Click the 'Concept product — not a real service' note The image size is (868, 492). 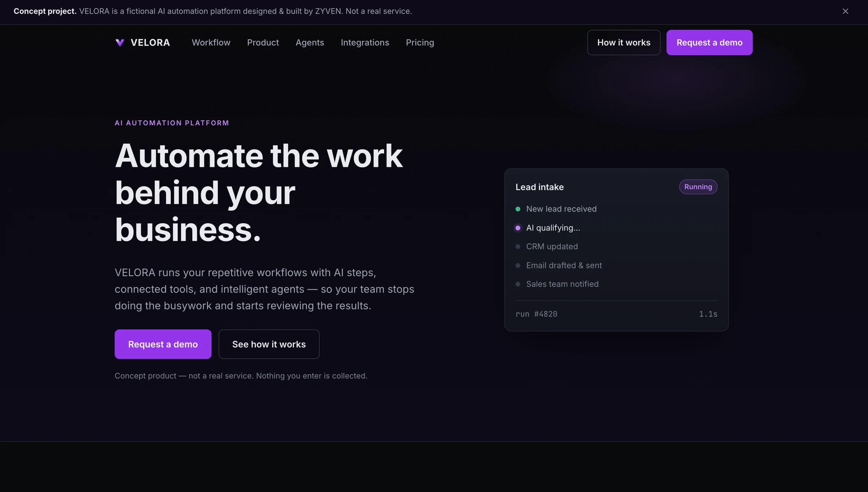tap(241, 376)
